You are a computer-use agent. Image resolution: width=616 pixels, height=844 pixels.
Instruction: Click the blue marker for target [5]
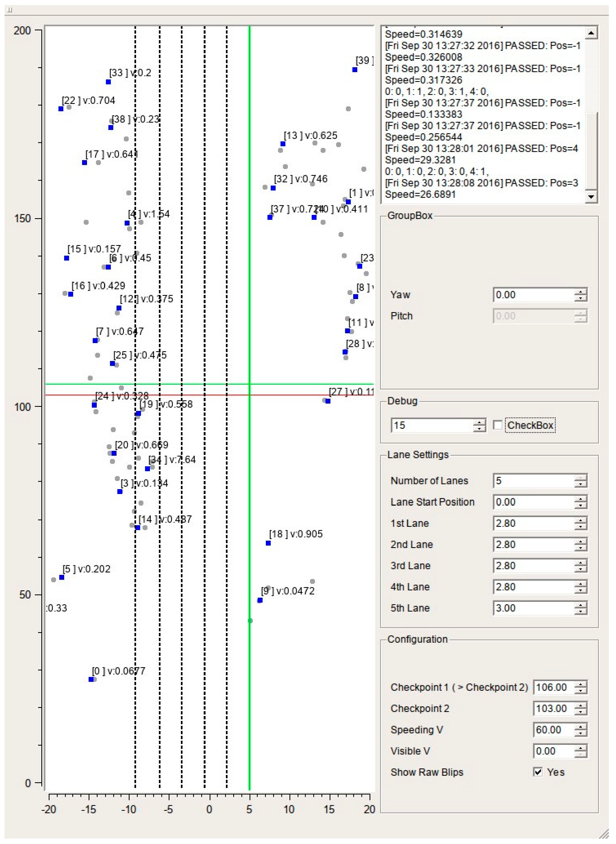click(x=62, y=577)
